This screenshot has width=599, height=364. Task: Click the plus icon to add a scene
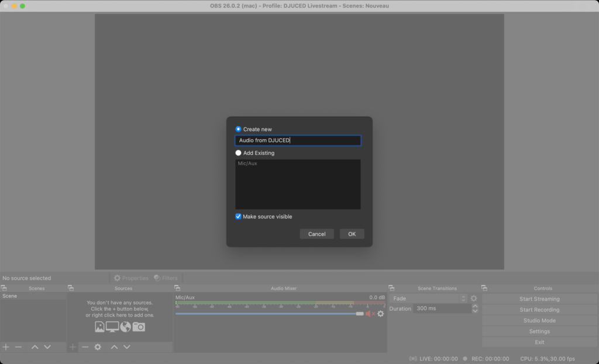[x=6, y=347]
